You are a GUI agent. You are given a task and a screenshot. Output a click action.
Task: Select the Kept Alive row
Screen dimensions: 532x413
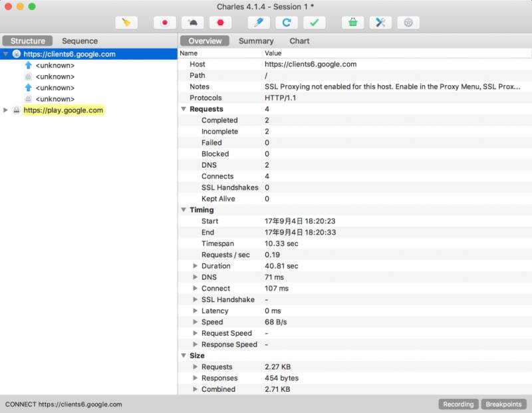click(x=355, y=199)
